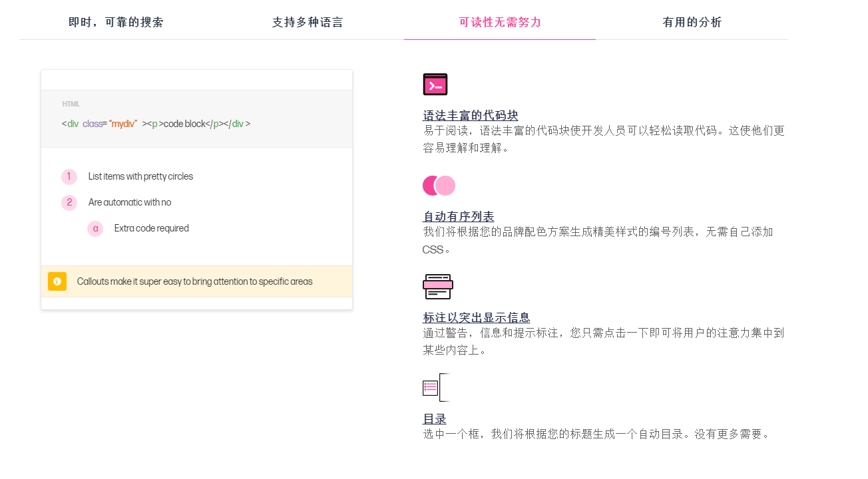Select the 可读性无需努力 tab
Viewport: 868px width, 479px height.
point(500,23)
